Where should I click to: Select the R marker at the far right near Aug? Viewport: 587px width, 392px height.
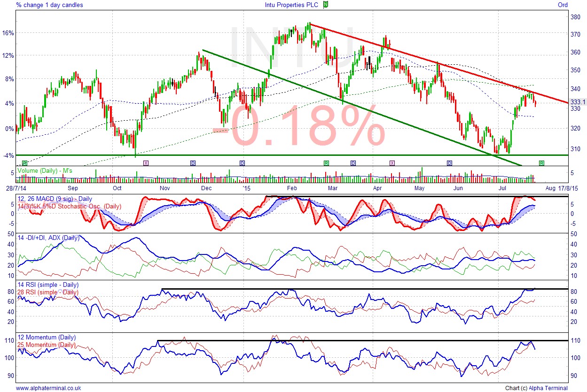tap(541, 163)
